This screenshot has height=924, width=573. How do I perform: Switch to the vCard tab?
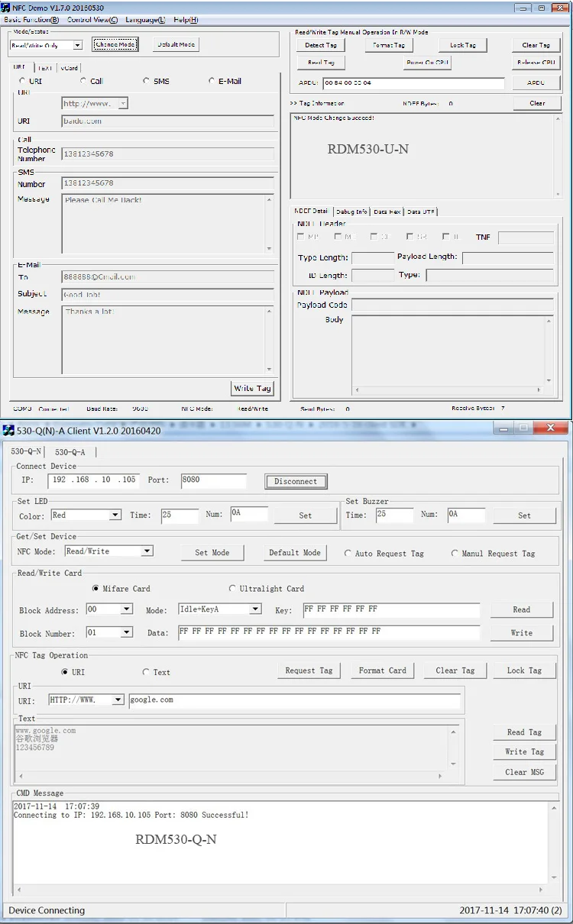(69, 67)
